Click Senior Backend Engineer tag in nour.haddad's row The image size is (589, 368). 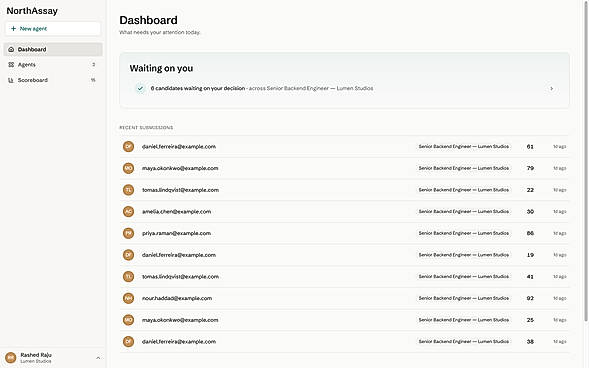click(464, 298)
